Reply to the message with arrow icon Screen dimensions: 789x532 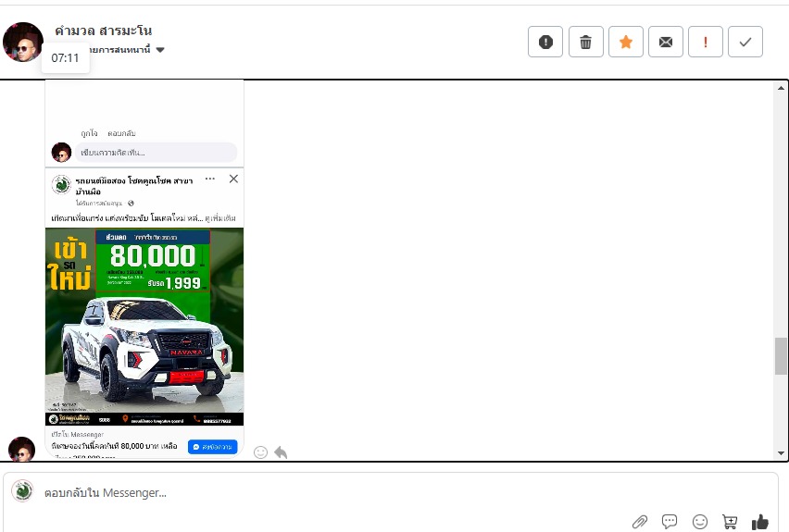pyautogui.click(x=281, y=452)
